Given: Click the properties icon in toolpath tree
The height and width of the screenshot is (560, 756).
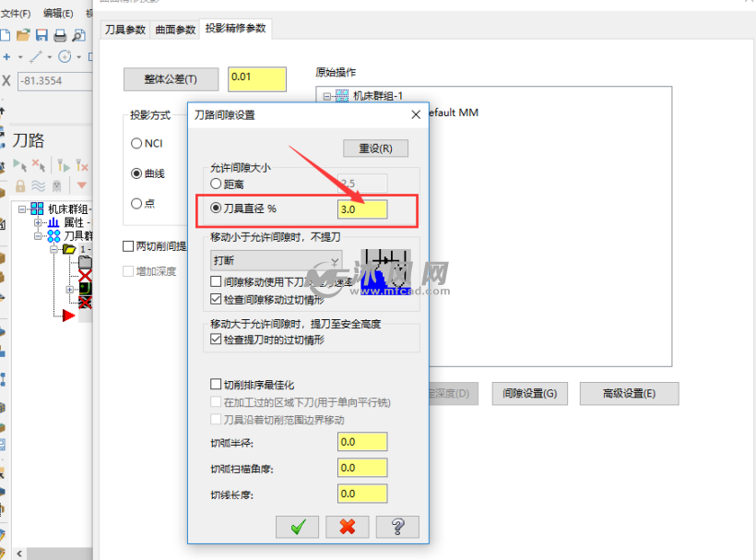Looking at the screenshot, I should point(53,222).
